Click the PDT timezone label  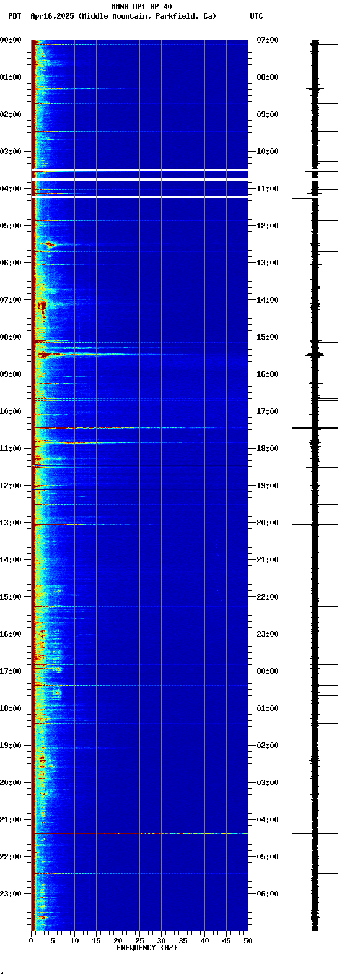pyautogui.click(x=15, y=16)
